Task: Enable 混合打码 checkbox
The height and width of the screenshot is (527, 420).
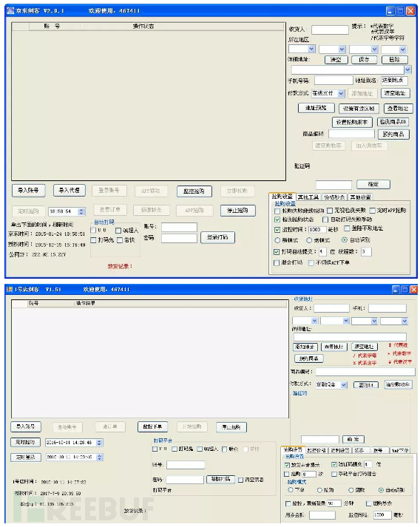Action: pyautogui.click(x=277, y=262)
